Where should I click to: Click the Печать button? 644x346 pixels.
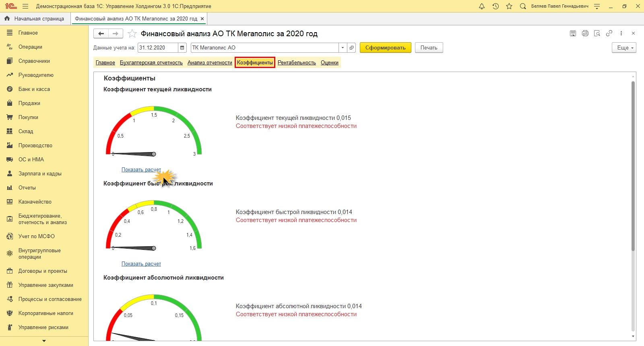click(429, 47)
